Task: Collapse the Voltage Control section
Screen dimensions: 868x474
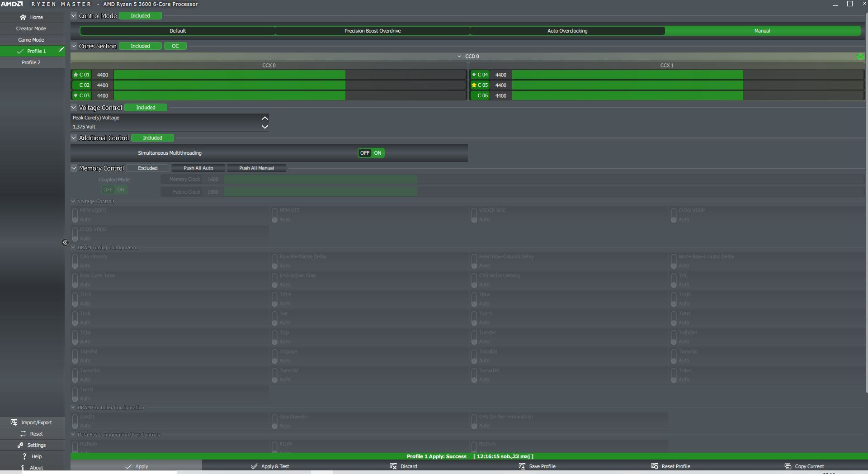Action: click(74, 107)
